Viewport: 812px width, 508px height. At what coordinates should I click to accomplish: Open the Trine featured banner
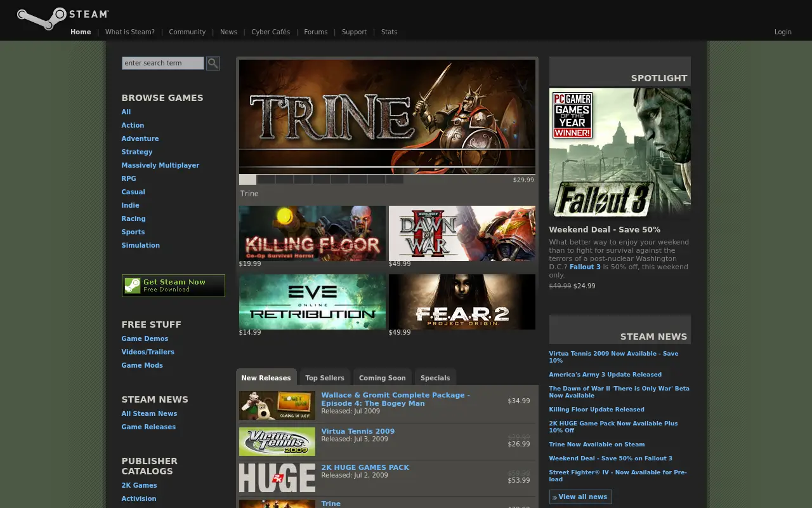click(x=387, y=117)
